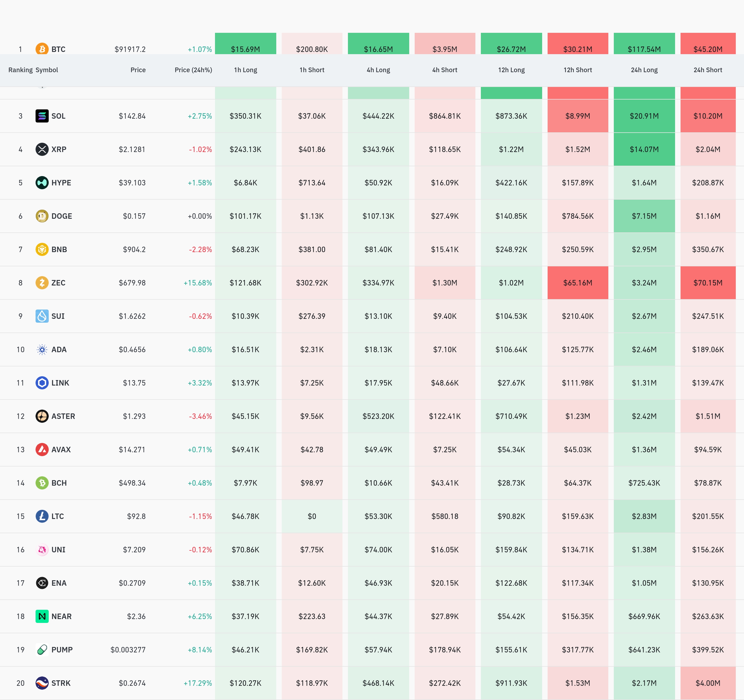Sort by 1h Long column header
The height and width of the screenshot is (700, 744).
coord(246,70)
